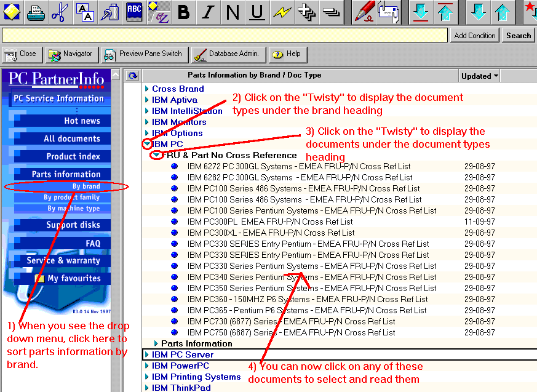Click the Preview Pane Switch button

click(144, 54)
